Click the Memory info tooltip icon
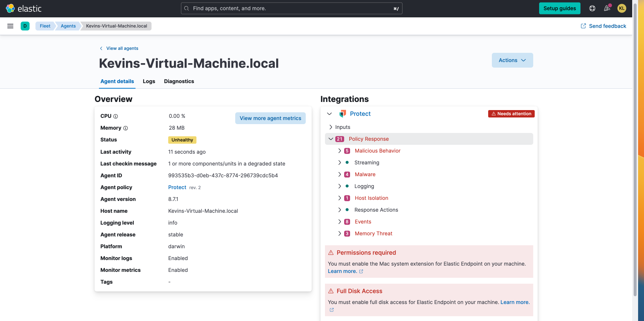Viewport: 644px width, 321px height. coord(126,128)
